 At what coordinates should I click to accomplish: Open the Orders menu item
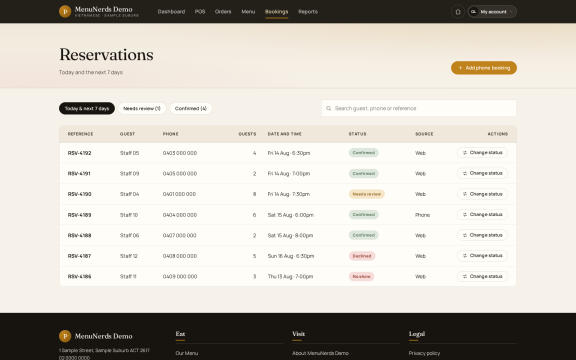tap(223, 12)
